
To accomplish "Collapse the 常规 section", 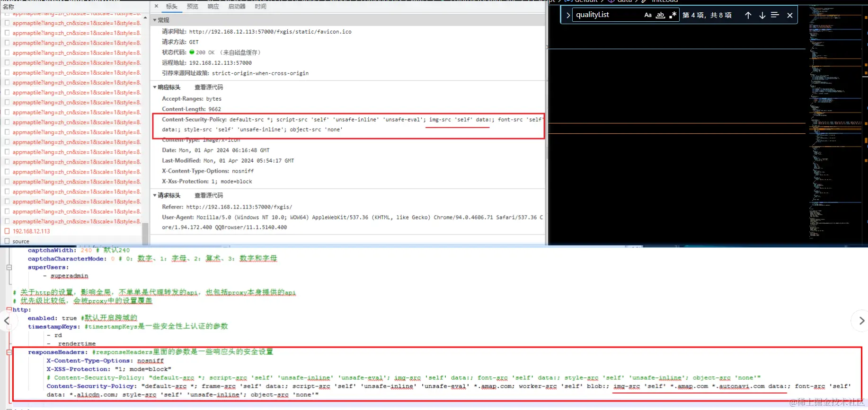I will [x=155, y=20].
